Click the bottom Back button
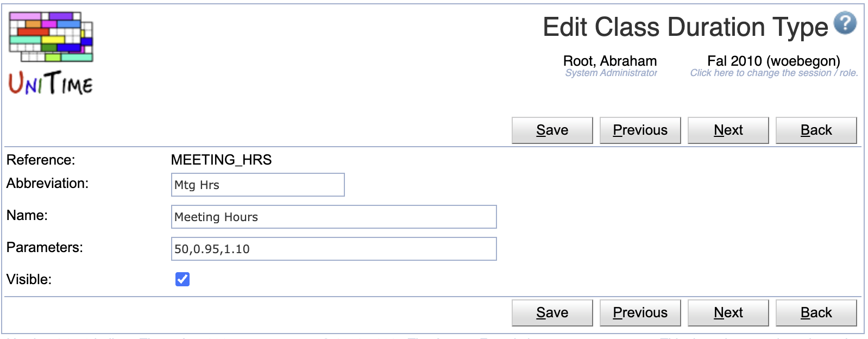 click(x=816, y=313)
